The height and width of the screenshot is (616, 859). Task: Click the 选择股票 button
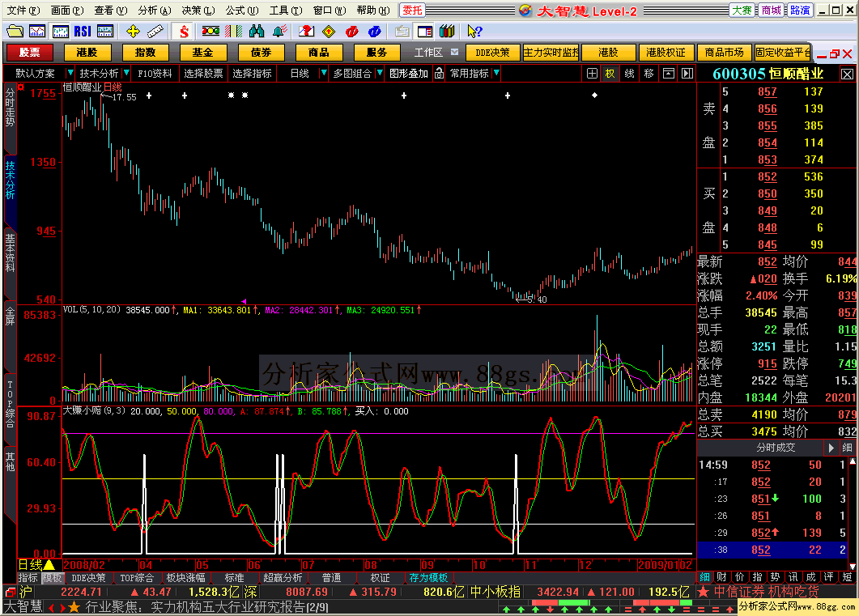(203, 73)
